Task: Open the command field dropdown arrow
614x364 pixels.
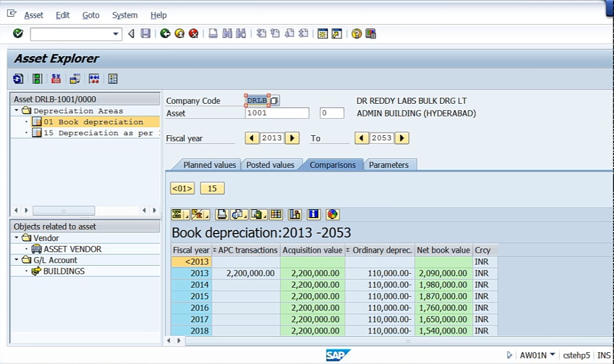Action: point(115,34)
